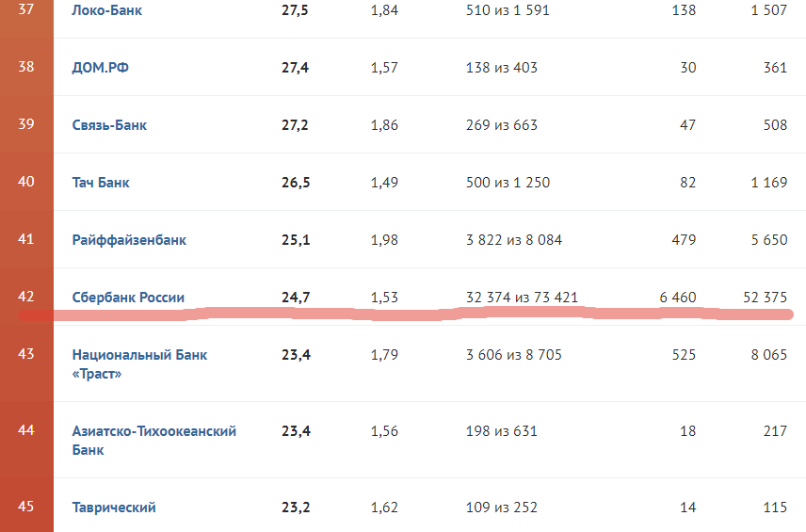The width and height of the screenshot is (806, 532).
Task: Click value 5 650 in the Райффайзенбанк row
Action: click(769, 240)
